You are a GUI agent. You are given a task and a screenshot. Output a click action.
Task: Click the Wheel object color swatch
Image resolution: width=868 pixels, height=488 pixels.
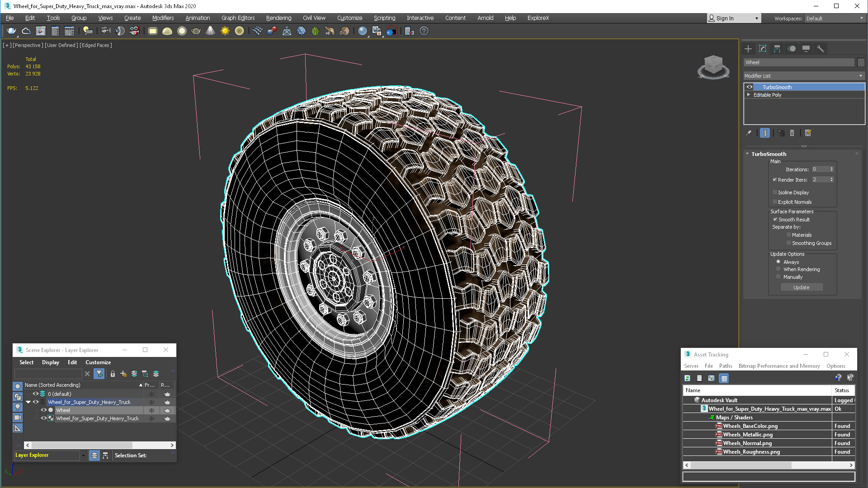pos(861,62)
